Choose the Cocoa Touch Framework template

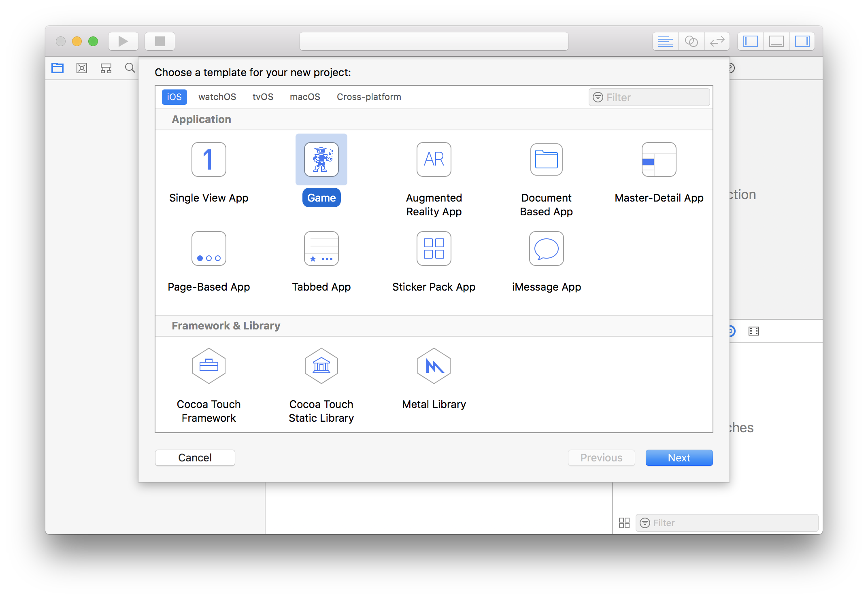[208, 365]
